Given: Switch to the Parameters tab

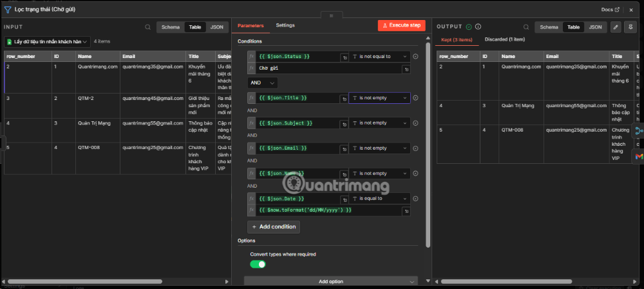Looking at the screenshot, I should (x=251, y=26).
